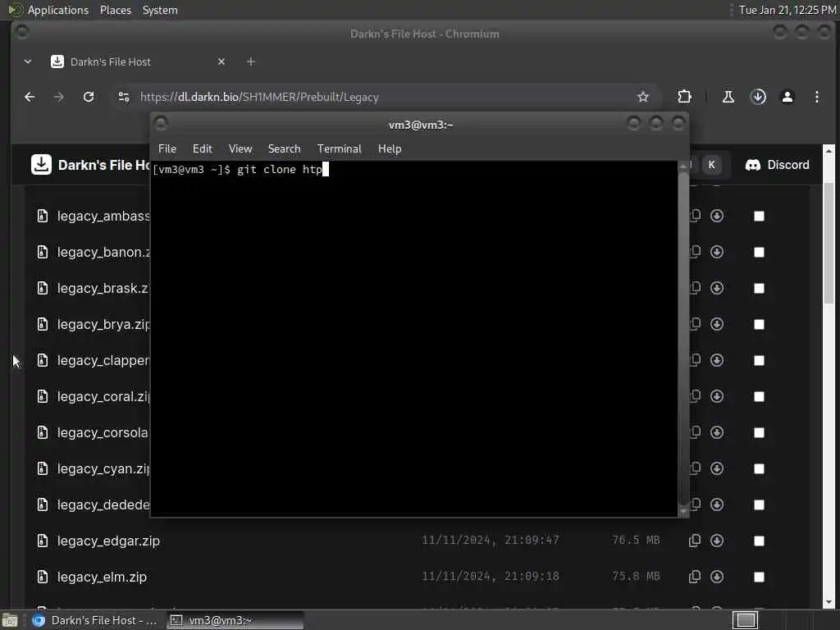This screenshot has width=840, height=630.
Task: Open Applications menu in top panel
Action: click(58, 10)
